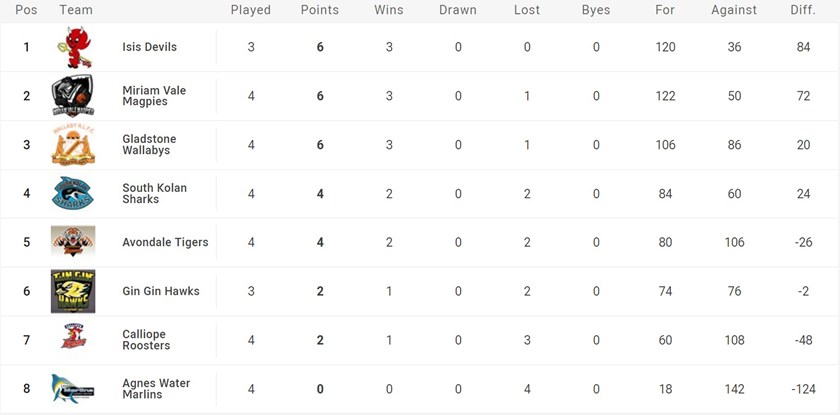Open the Gin Gin Hawks name link
Viewport: 840px width, 415px height.
[x=160, y=291]
